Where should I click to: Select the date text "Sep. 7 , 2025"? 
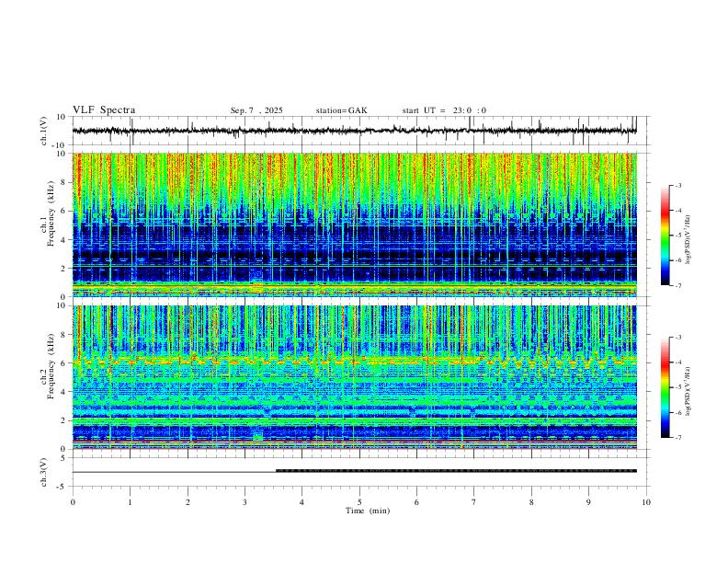(256, 110)
